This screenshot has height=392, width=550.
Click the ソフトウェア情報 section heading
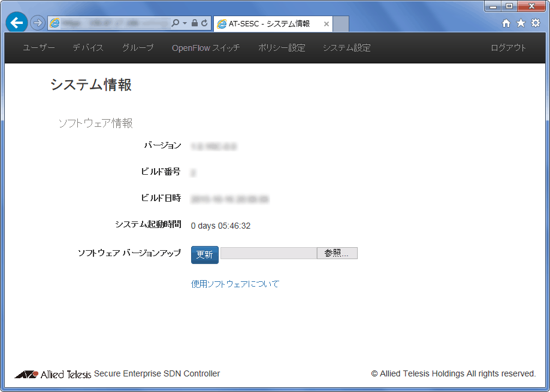(95, 123)
